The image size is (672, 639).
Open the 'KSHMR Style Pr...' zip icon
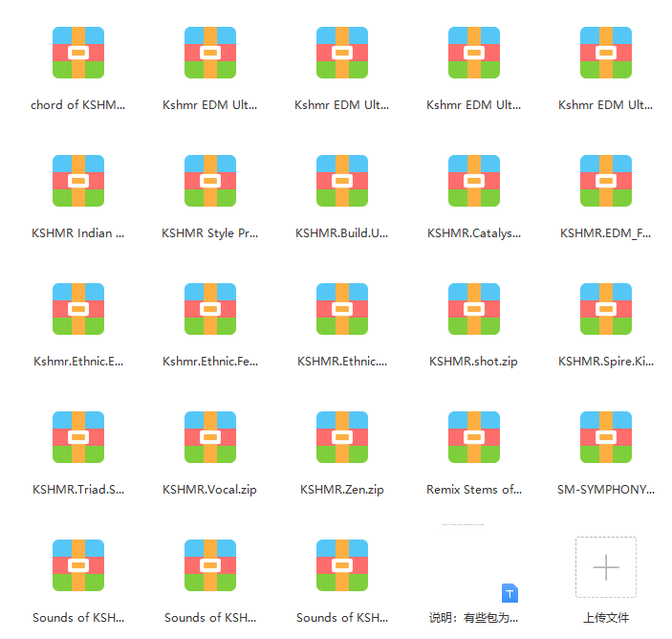pyautogui.click(x=210, y=181)
